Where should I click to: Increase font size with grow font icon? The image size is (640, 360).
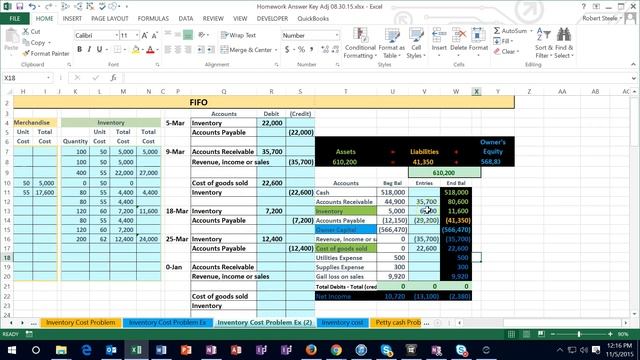point(144,36)
